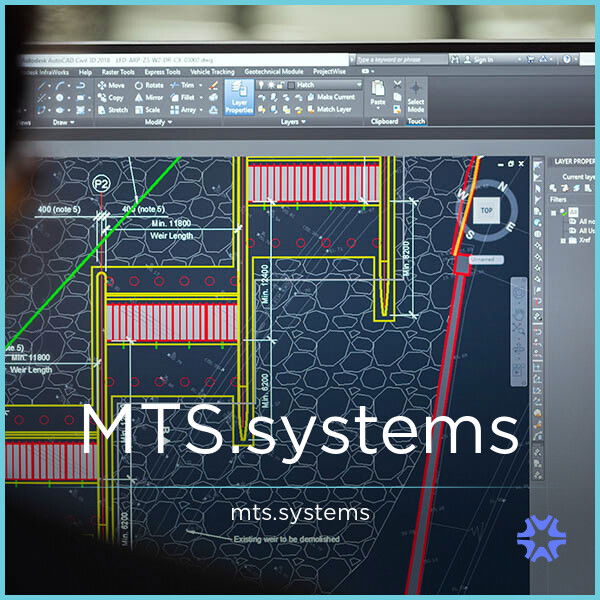Activate the Rotate tool

[x=149, y=85]
